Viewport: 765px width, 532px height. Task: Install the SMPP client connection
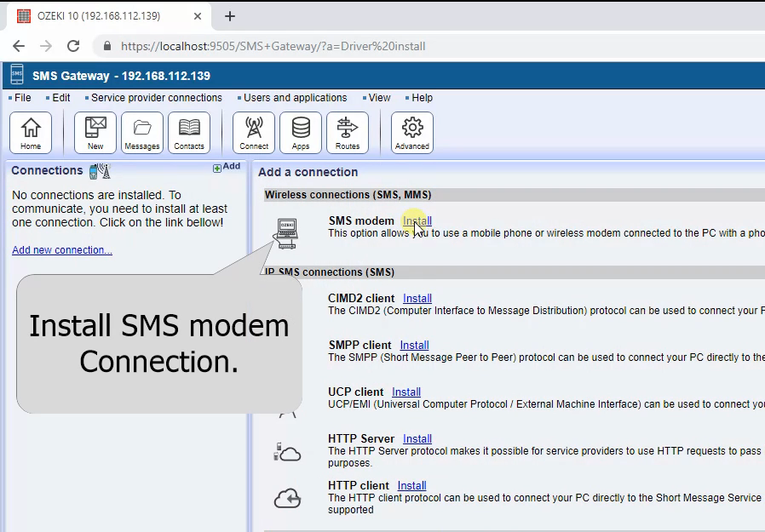coord(414,345)
